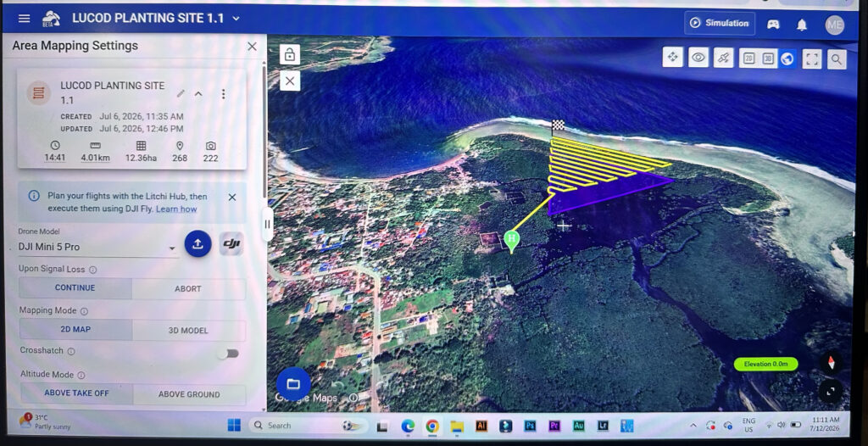Collapse the mission info card chevron

tap(198, 93)
